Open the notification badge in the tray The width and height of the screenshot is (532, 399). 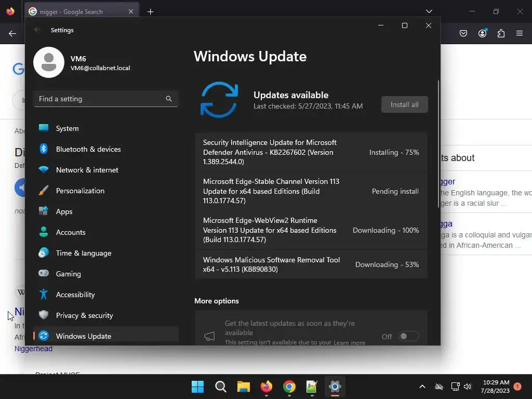[x=517, y=387]
